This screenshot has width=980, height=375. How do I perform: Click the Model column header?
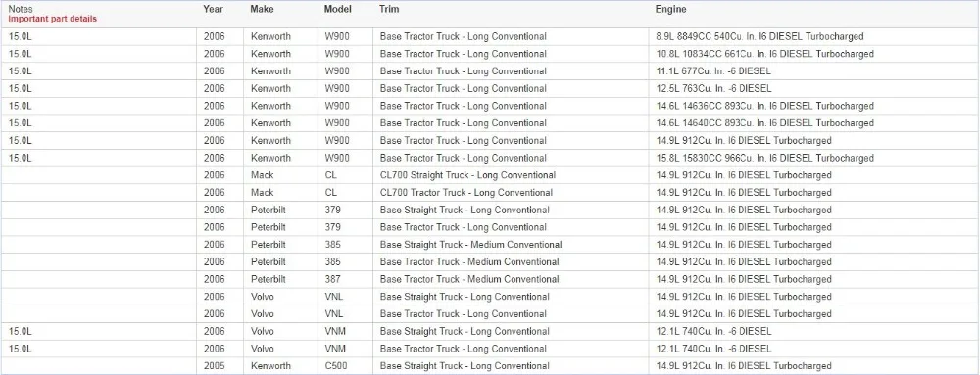(x=337, y=10)
